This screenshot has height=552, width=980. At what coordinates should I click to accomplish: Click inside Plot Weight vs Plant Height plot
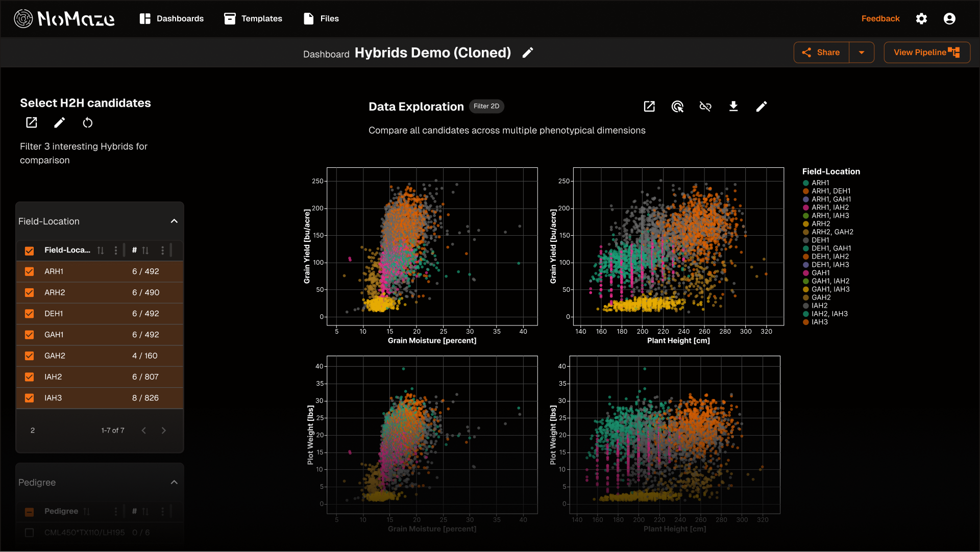point(675,435)
